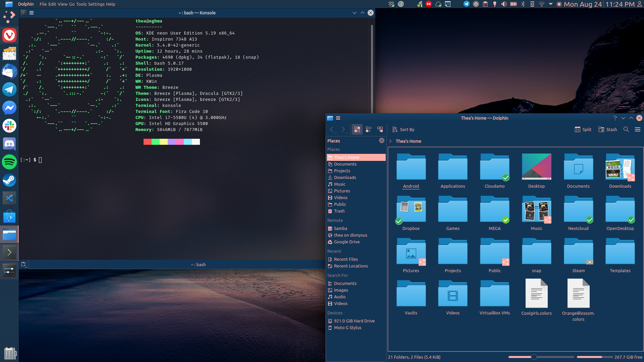This screenshot has height=362, width=644.
Task: Open Recent Locations entry
Action: (x=356, y=266)
